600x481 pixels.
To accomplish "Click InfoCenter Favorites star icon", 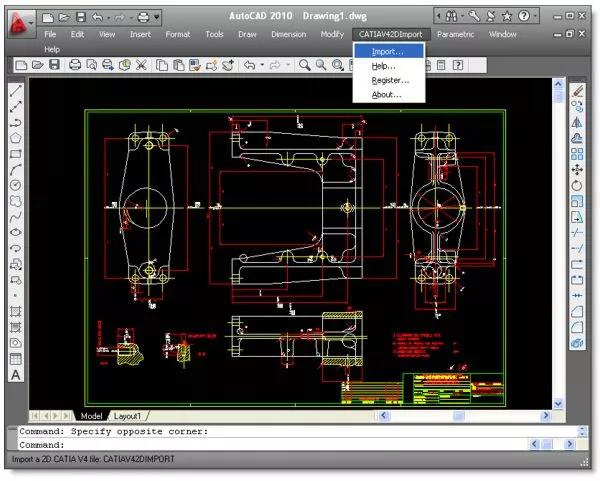I will point(507,16).
